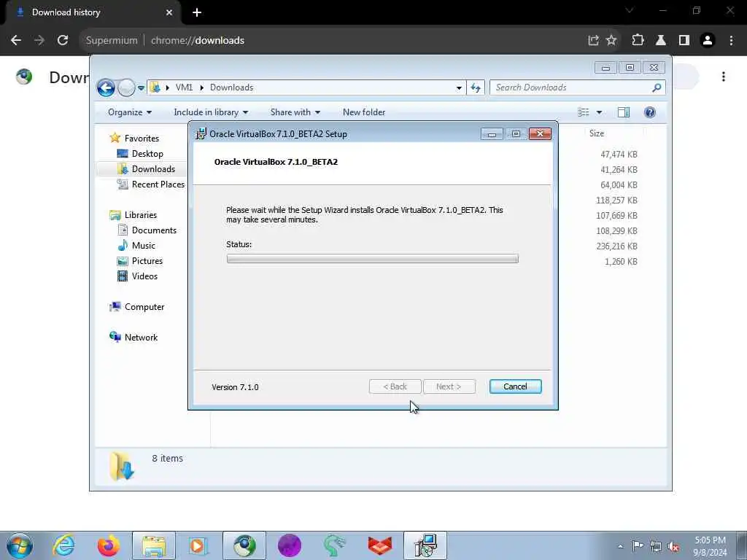Open the browser profile icon
This screenshot has width=747, height=560.
point(708,41)
